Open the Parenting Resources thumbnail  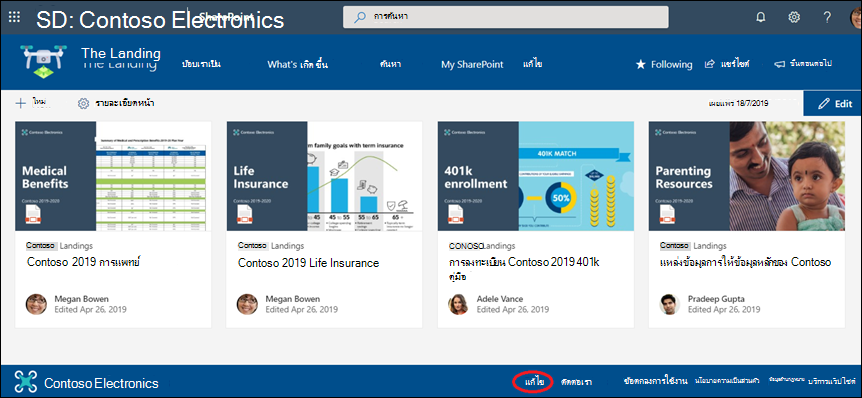(x=747, y=176)
